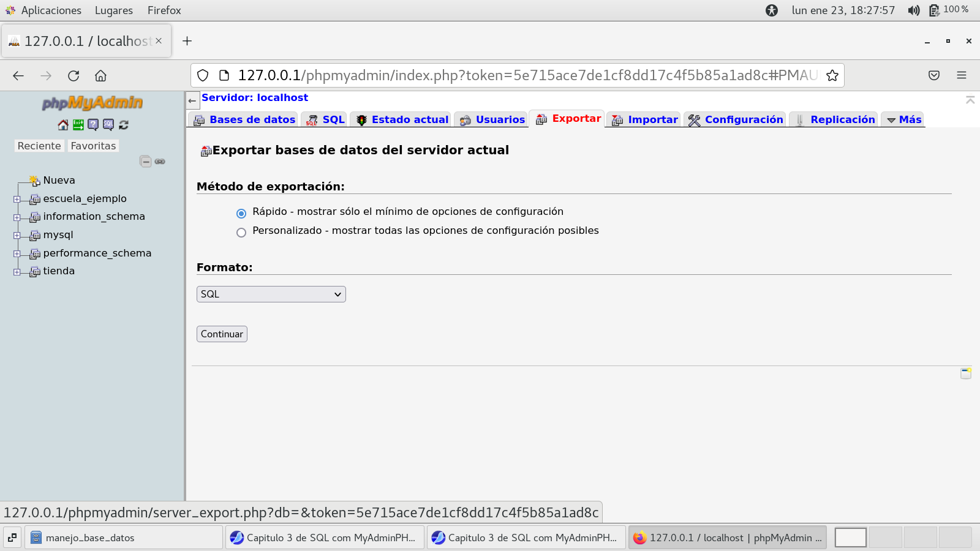Expand the tienda database node
The image size is (980, 551).
click(17, 272)
